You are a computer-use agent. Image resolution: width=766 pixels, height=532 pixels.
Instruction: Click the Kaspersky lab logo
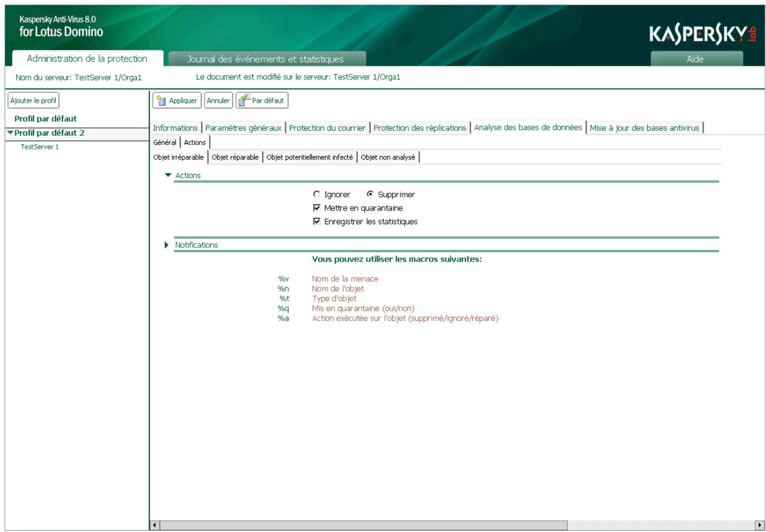(703, 34)
